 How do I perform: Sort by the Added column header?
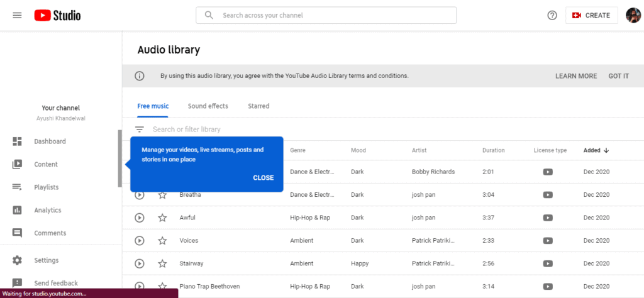click(x=596, y=150)
